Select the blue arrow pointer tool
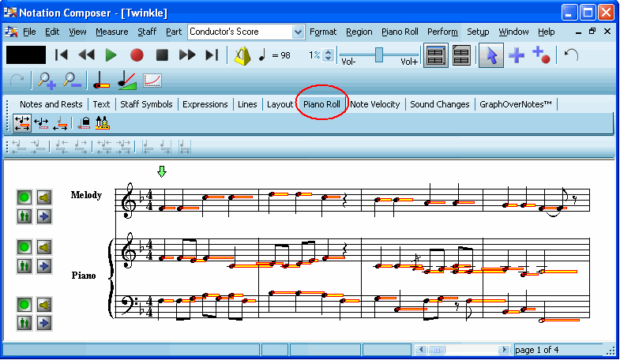 pos(490,55)
